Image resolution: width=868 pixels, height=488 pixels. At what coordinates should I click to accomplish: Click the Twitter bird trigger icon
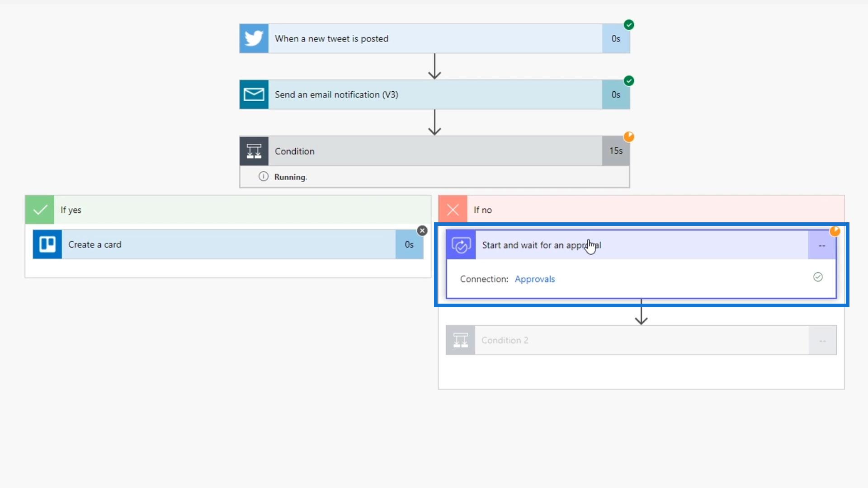[x=254, y=38]
